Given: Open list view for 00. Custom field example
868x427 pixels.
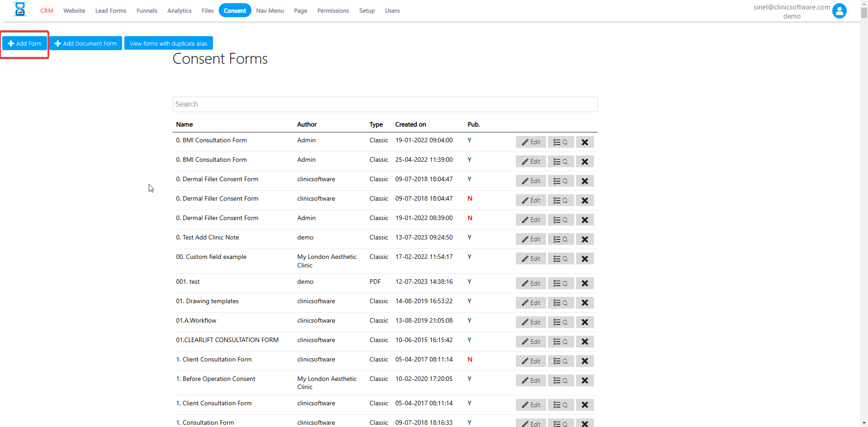Looking at the screenshot, I should [x=561, y=258].
